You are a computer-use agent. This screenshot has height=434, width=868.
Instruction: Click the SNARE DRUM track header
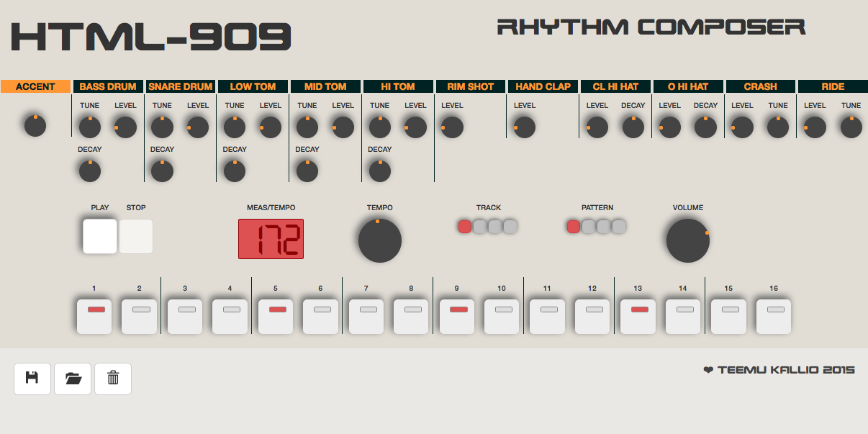pyautogui.click(x=180, y=86)
